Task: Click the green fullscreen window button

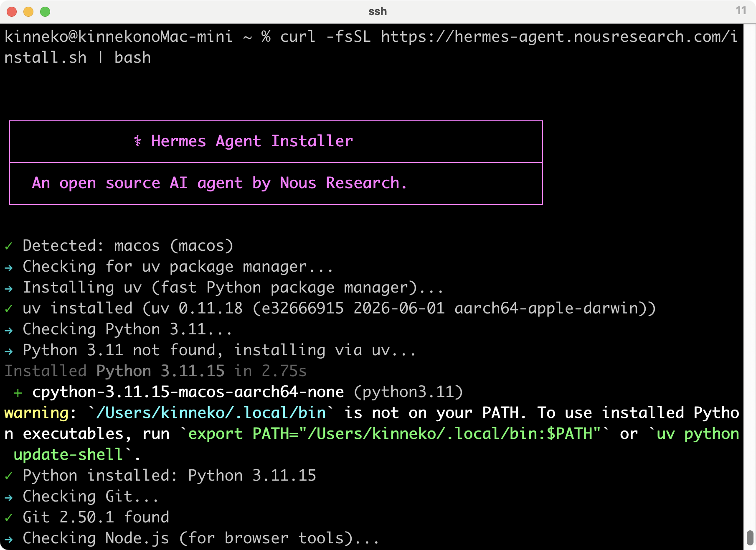Action: click(45, 12)
